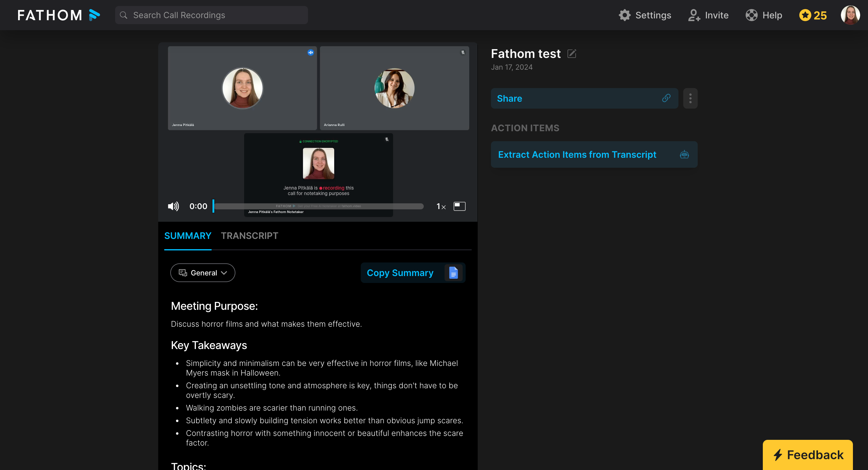
Task: Open Settings via gear icon
Action: tap(625, 15)
